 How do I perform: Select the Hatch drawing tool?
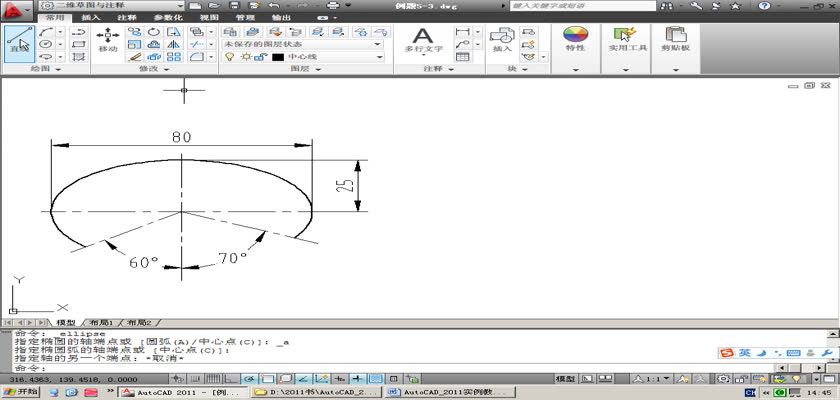(x=79, y=56)
